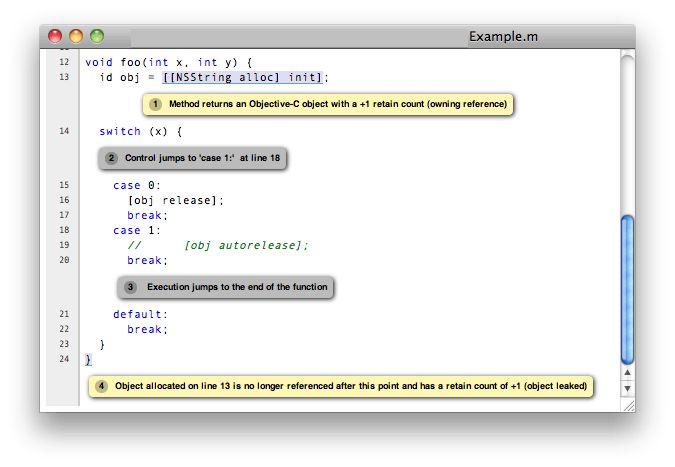This screenshot has height=467, width=675.
Task: Select the 'Control jumps to case 1' annotation
Action: pyautogui.click(x=192, y=158)
